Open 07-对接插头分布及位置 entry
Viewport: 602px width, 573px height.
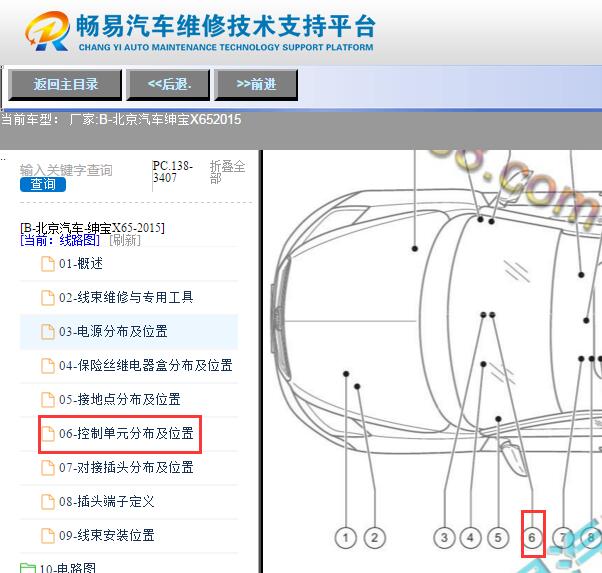tap(126, 467)
